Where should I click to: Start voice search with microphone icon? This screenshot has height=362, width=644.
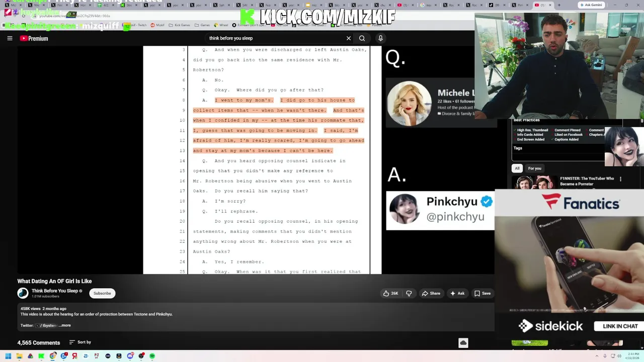tap(380, 38)
